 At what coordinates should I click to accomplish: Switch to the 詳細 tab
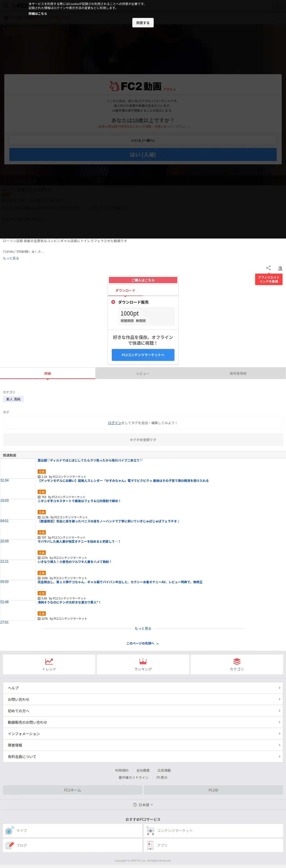pos(47,373)
